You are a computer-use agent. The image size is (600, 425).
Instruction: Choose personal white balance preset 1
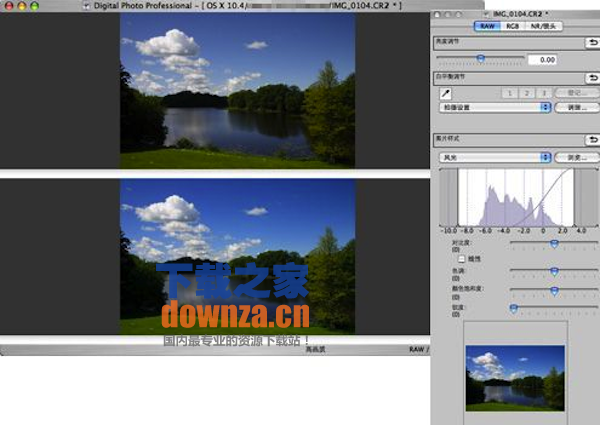pyautogui.click(x=509, y=93)
